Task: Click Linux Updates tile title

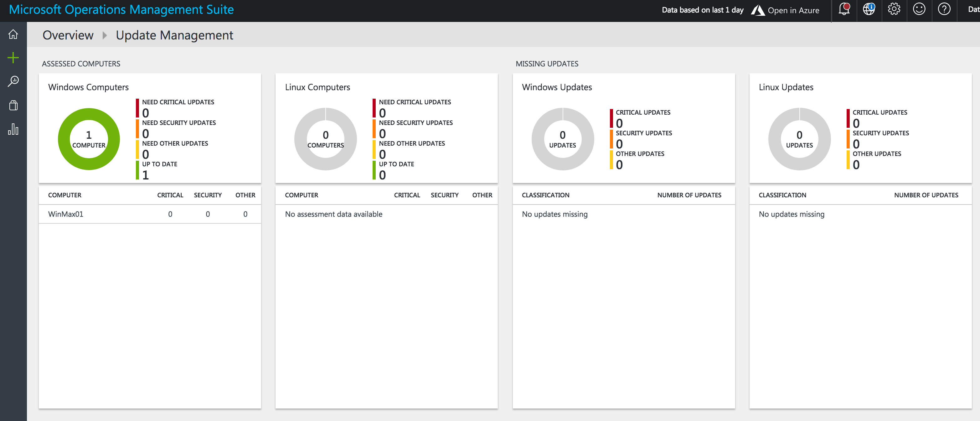Action: tap(786, 87)
